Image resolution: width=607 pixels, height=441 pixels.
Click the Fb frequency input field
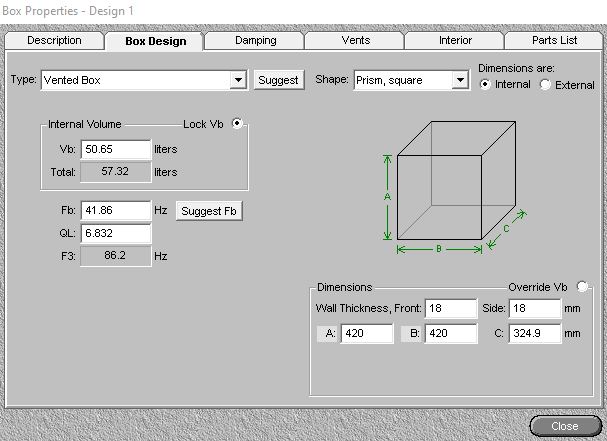116,211
